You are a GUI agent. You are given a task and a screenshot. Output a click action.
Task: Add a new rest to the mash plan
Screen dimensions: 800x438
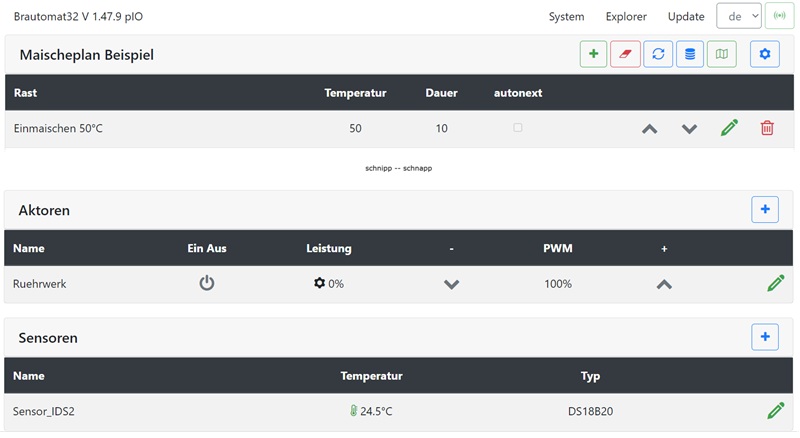[x=593, y=54]
